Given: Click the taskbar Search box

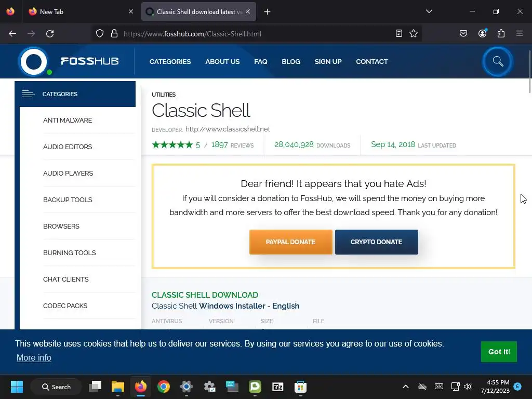Looking at the screenshot, I should pos(56,387).
